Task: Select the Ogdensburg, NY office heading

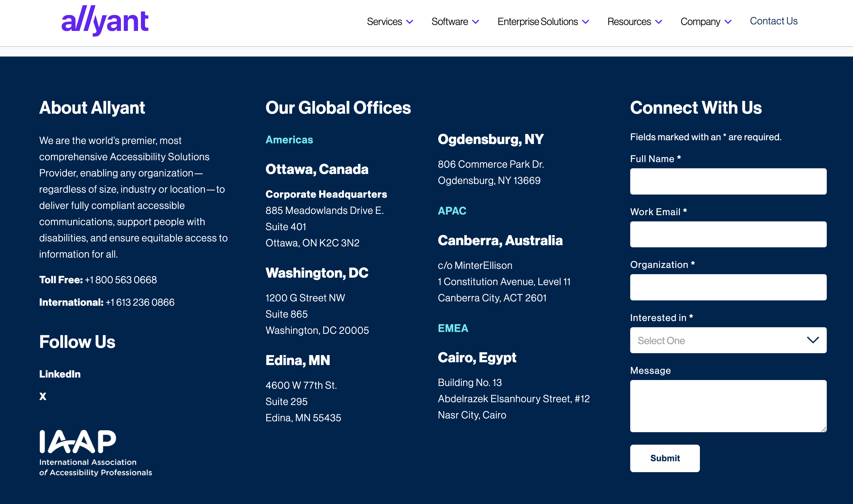Action: (491, 140)
